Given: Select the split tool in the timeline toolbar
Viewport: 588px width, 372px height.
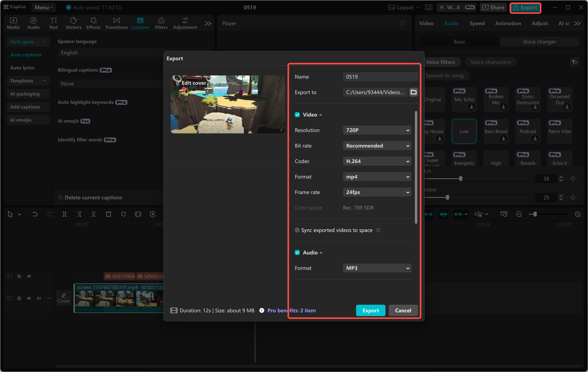Looking at the screenshot, I should tap(65, 214).
